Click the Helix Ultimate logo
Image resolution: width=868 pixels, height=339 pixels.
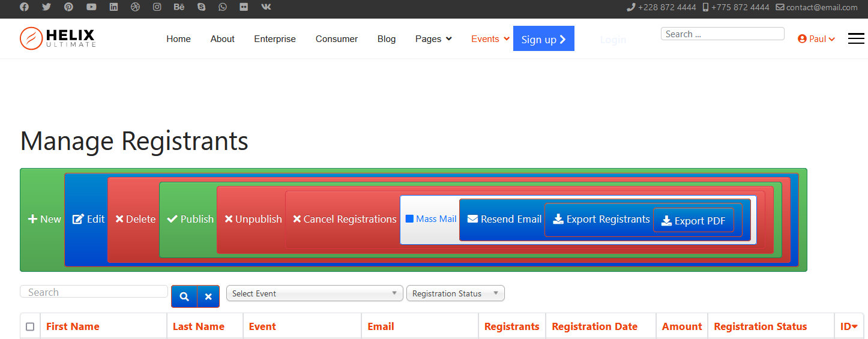pos(58,38)
